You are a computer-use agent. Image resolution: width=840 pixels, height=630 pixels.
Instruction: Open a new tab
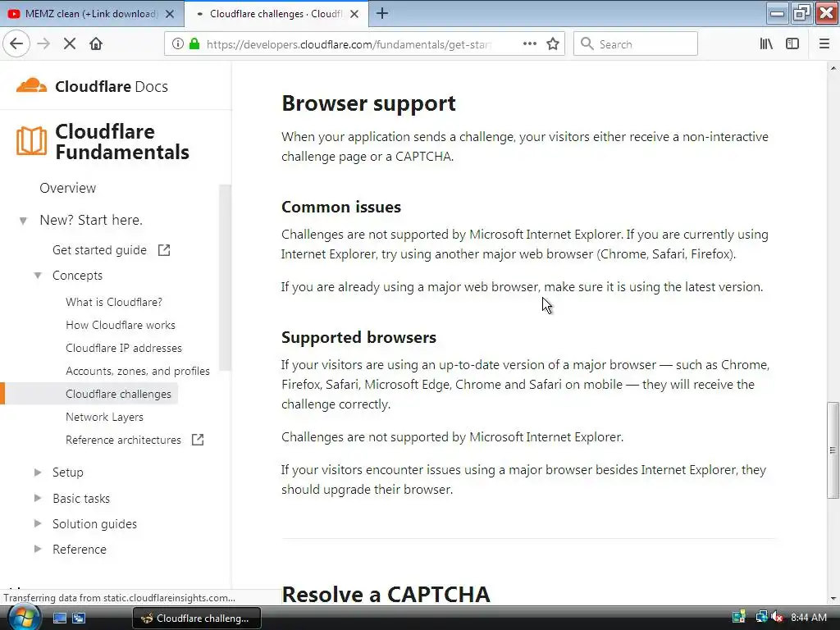click(x=382, y=13)
